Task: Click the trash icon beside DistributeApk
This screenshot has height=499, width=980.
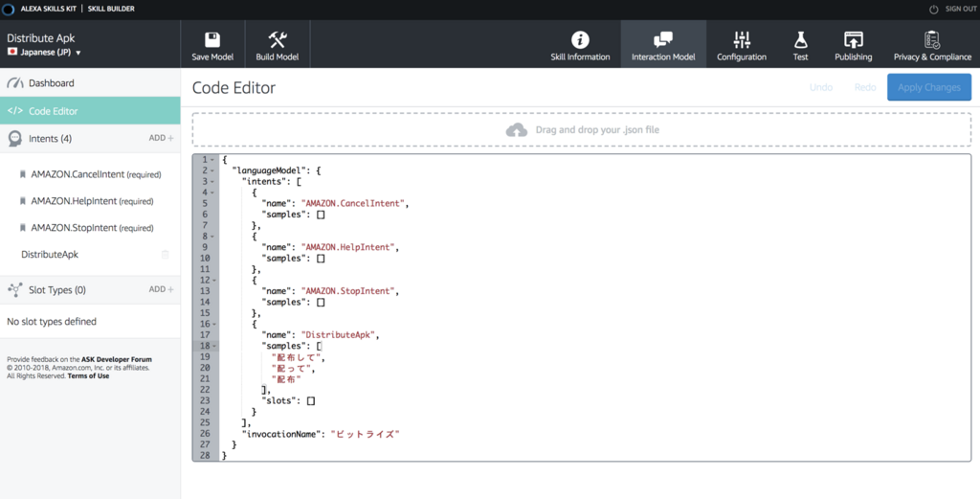Action: click(x=165, y=255)
